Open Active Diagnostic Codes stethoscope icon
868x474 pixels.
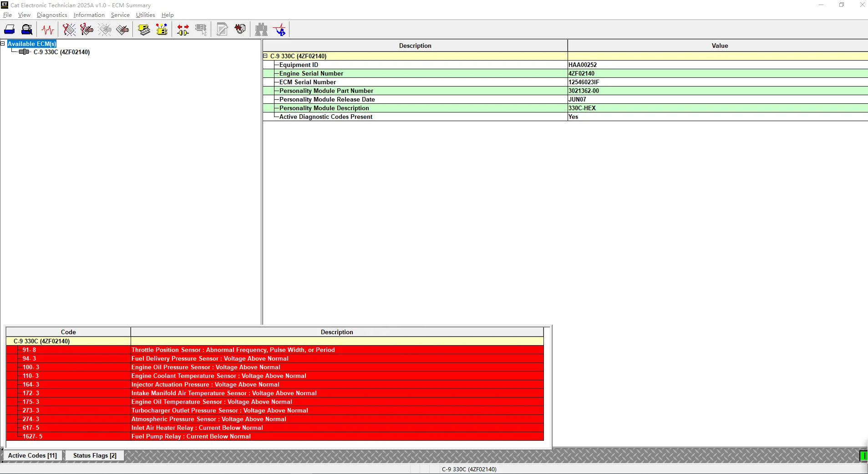[69, 30]
